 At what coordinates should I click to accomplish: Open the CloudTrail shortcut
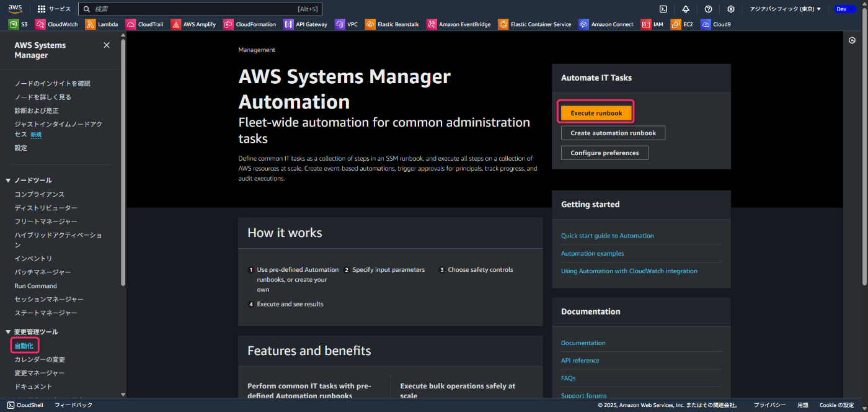coord(144,24)
